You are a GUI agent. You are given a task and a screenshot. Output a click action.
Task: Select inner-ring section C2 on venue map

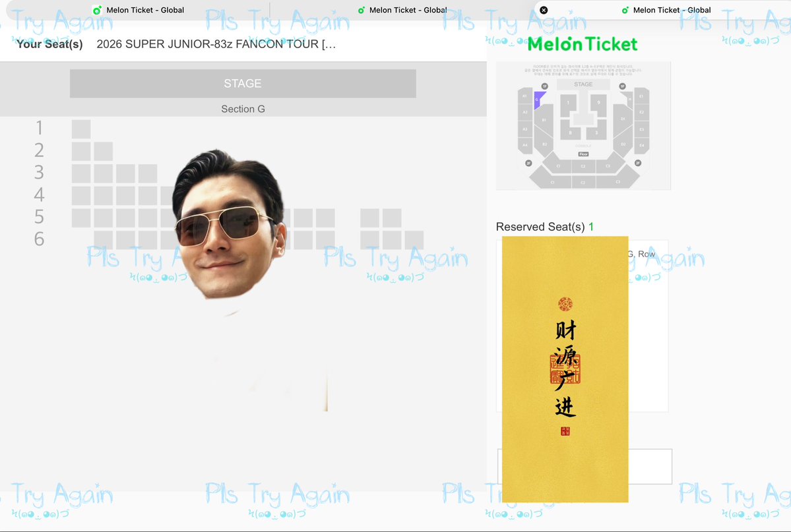(583, 166)
